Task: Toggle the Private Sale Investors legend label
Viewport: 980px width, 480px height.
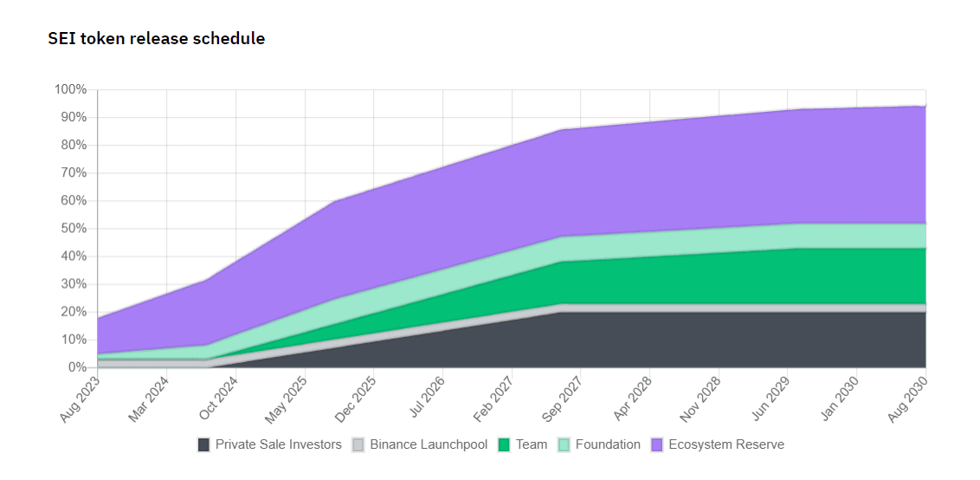Action: click(x=279, y=445)
